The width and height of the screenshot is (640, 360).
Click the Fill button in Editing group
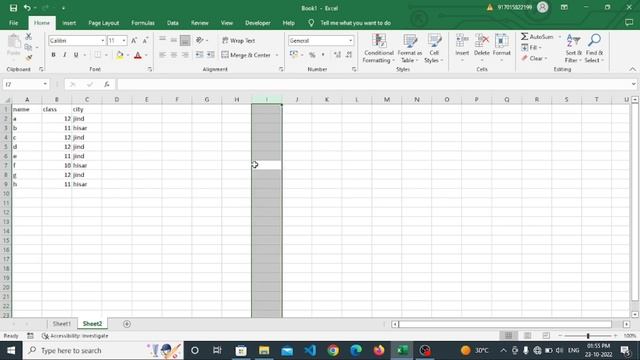click(x=531, y=48)
